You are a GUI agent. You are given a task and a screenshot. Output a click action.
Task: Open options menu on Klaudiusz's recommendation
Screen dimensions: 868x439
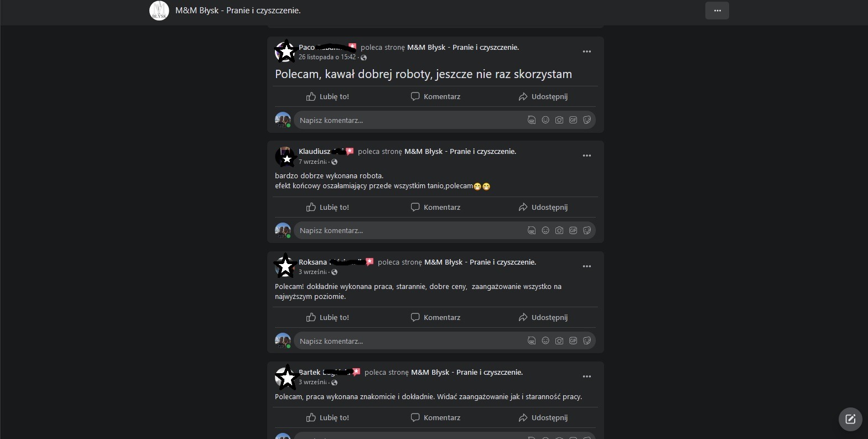tap(587, 156)
